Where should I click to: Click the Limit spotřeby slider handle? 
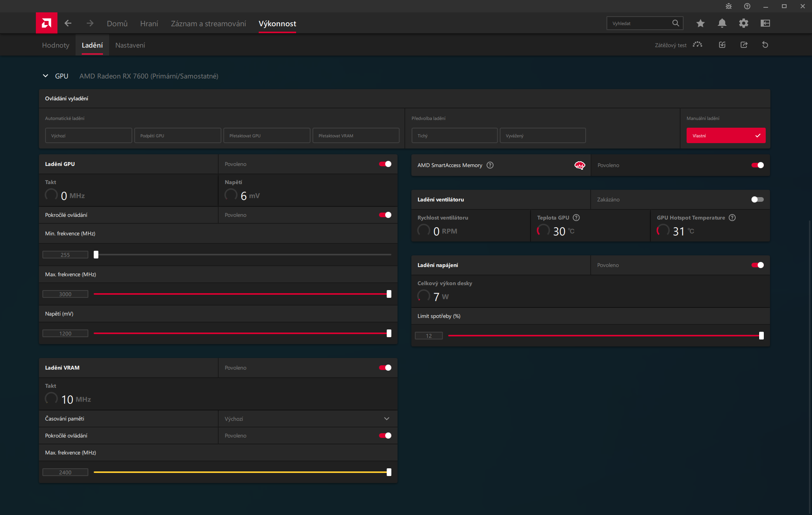click(x=761, y=336)
